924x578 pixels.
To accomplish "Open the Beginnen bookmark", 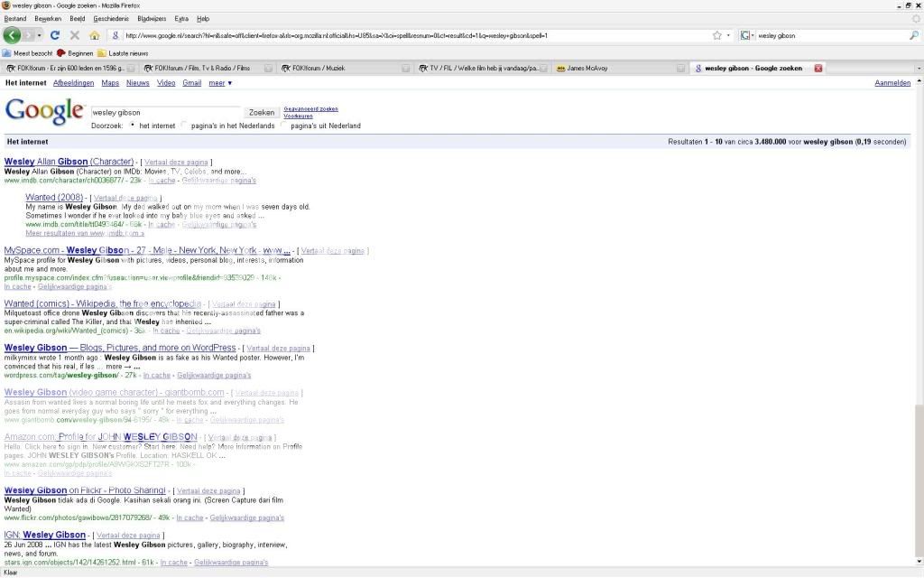I will coord(75,53).
